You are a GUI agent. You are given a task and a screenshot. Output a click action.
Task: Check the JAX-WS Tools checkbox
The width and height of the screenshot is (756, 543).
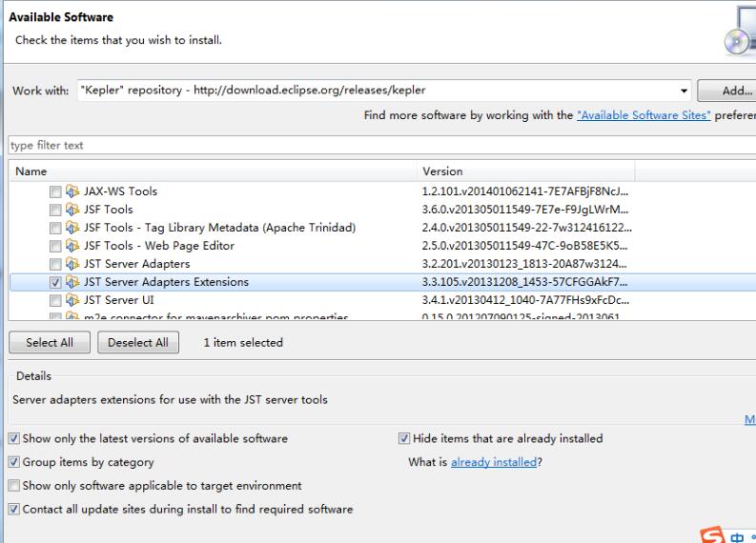click(55, 191)
